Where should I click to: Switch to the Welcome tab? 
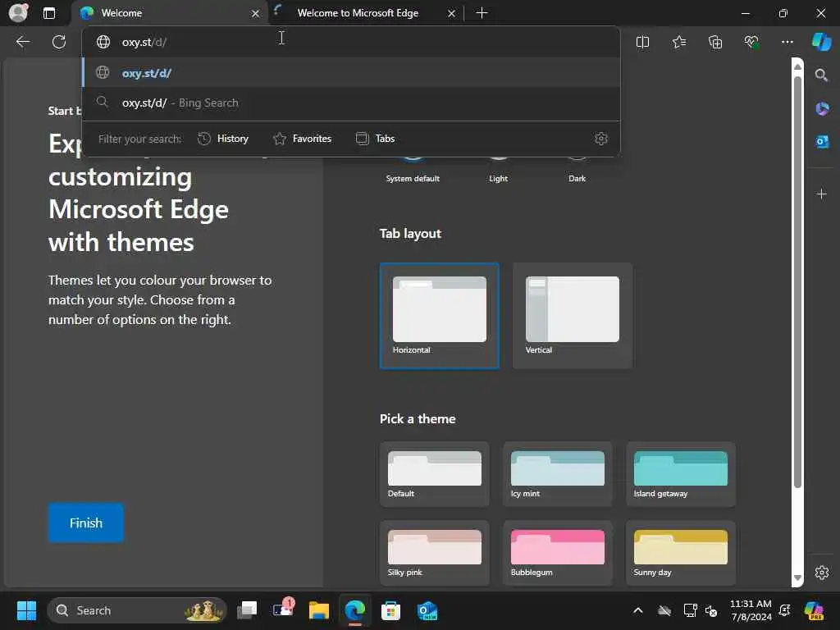click(169, 13)
